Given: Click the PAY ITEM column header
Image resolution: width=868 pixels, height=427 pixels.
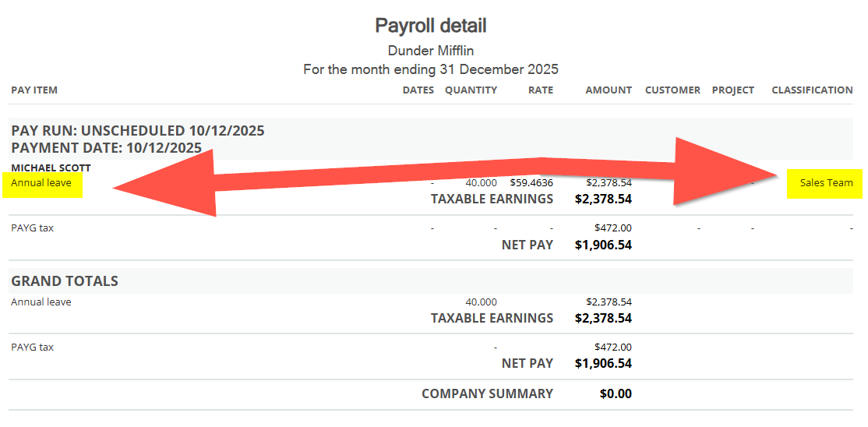Looking at the screenshot, I should pyautogui.click(x=34, y=90).
